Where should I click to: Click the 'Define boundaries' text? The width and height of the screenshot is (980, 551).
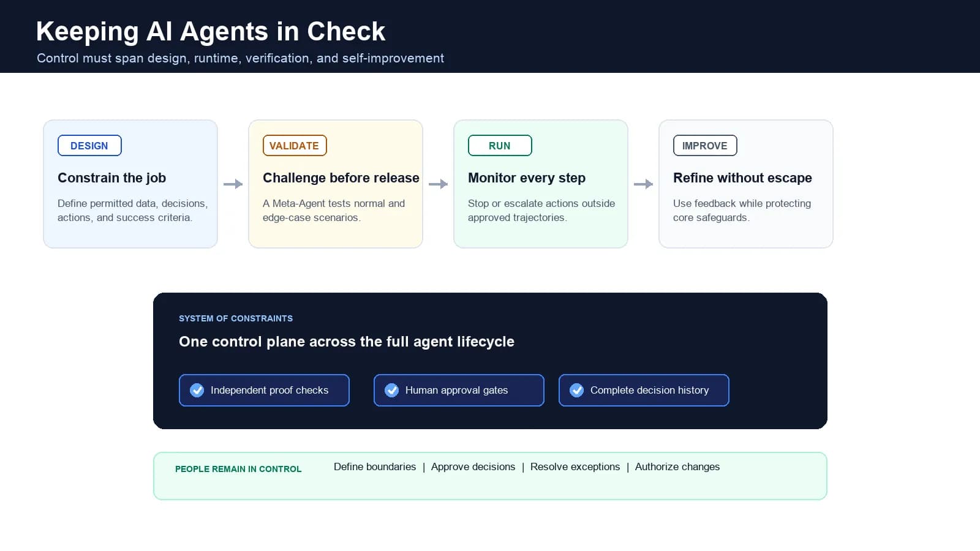pos(375,467)
